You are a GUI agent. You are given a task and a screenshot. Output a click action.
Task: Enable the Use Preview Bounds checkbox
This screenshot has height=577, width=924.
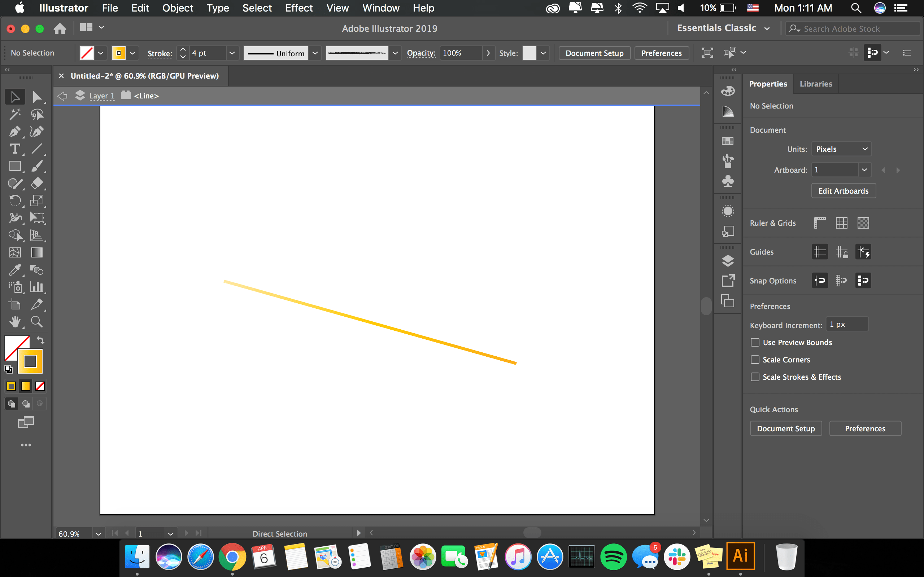[755, 342]
